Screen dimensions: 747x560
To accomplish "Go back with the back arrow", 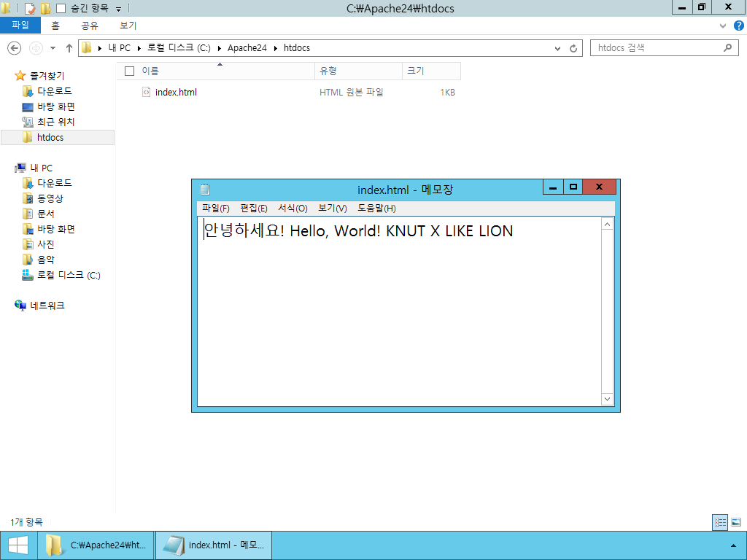I will pyautogui.click(x=15, y=48).
